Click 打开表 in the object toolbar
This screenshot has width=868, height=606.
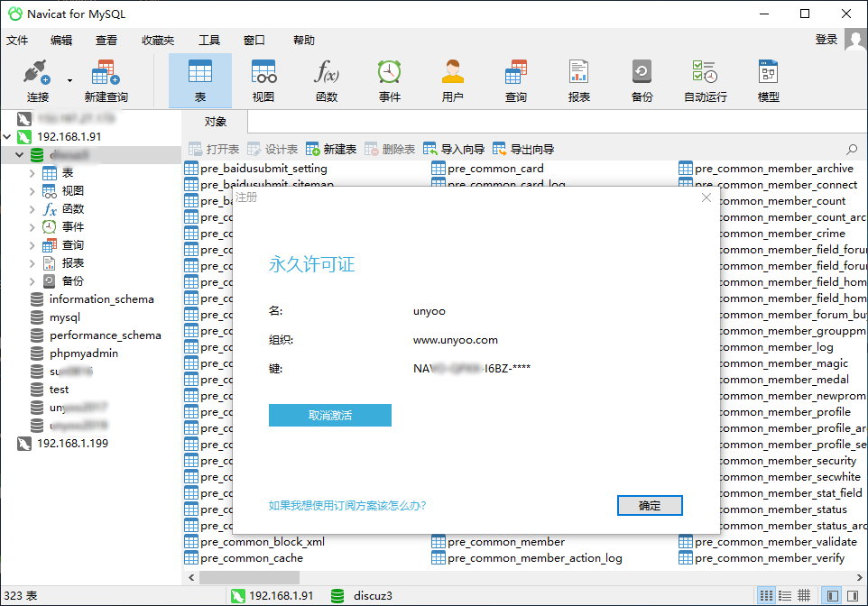[214, 149]
